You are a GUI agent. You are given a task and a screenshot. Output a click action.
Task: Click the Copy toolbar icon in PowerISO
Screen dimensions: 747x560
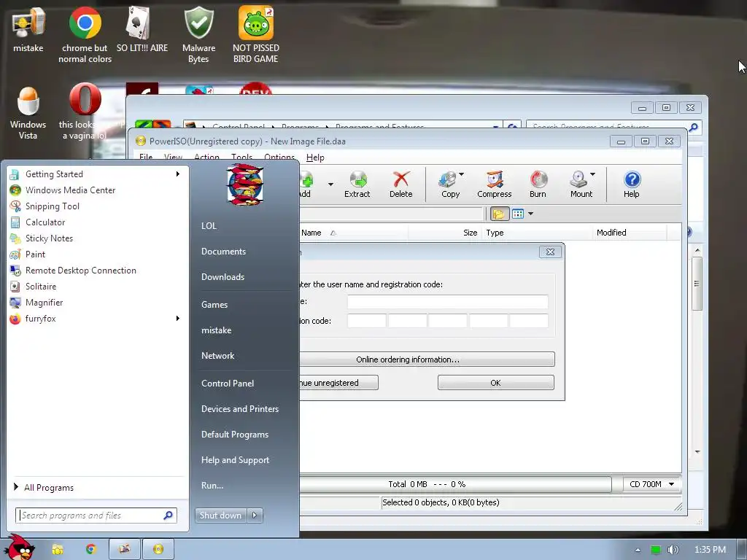448,184
